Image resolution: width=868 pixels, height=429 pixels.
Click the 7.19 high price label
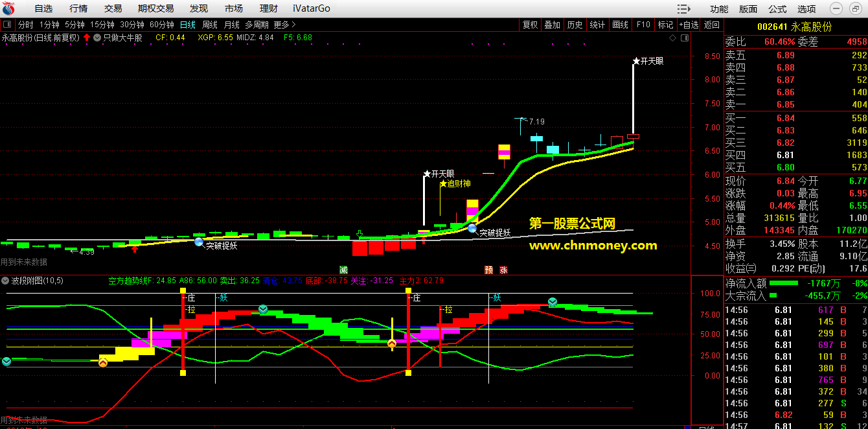pos(536,121)
